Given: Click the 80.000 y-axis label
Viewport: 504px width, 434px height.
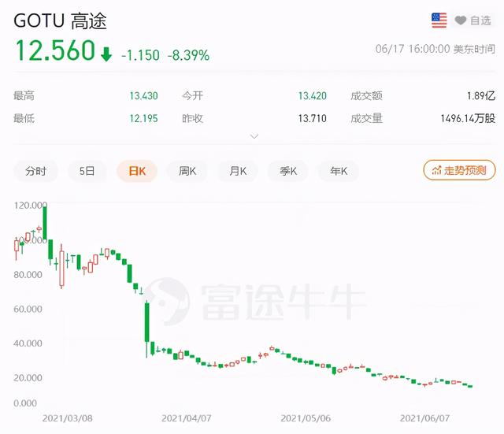Looking at the screenshot, I should tap(28, 275).
